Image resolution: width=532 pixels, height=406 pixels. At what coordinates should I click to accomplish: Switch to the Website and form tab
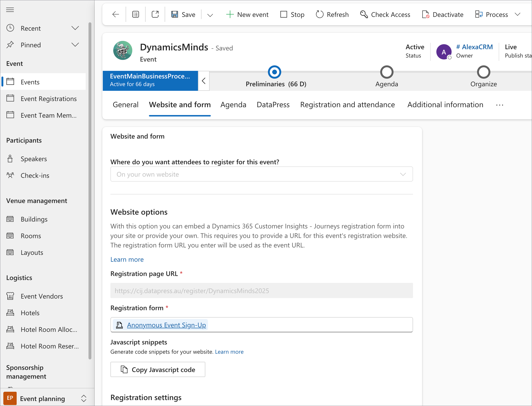tap(180, 105)
